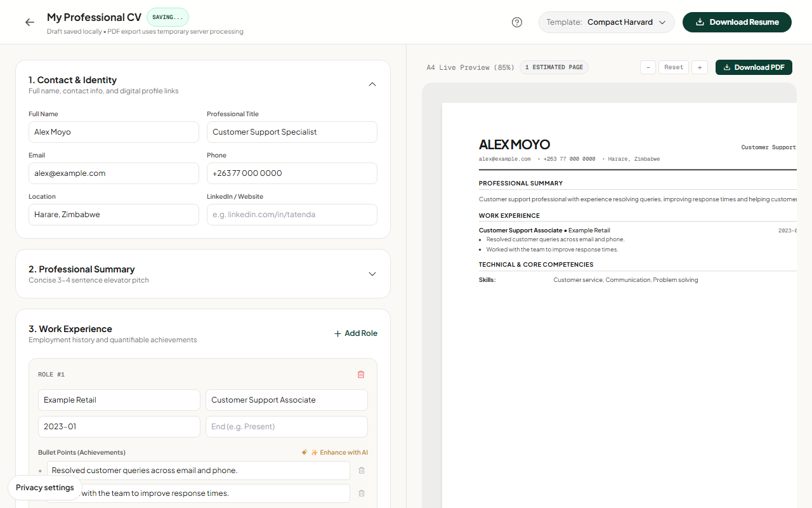Expand the Professional Summary section

pos(372,274)
